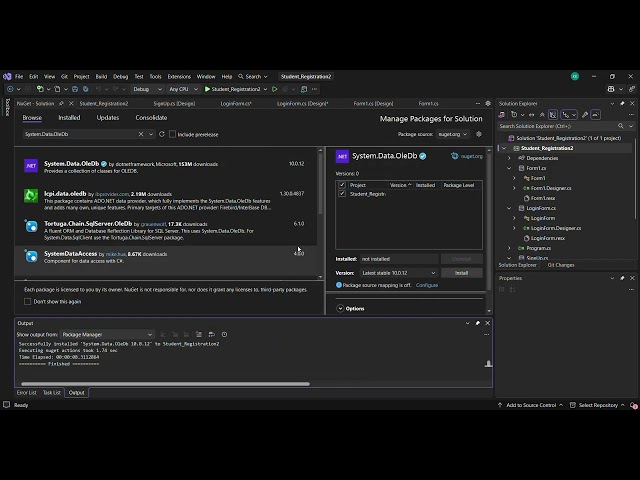Screen dimensions: 640x480
Task: Expand the Options section
Action: click(340, 309)
